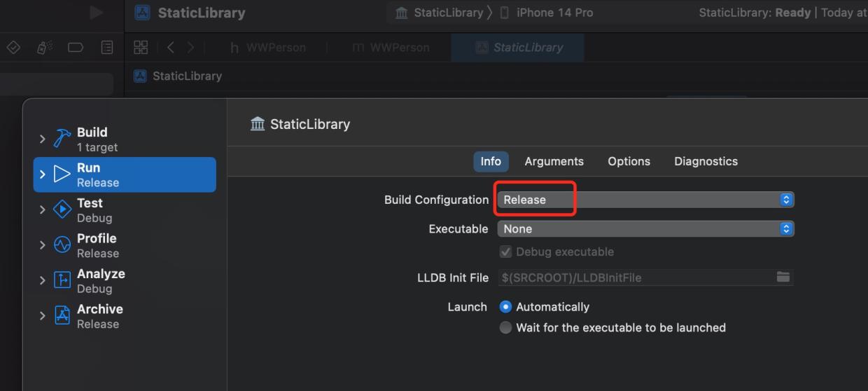The height and width of the screenshot is (391, 868).
Task: Select the Archive Release action row
Action: pyautogui.click(x=125, y=315)
